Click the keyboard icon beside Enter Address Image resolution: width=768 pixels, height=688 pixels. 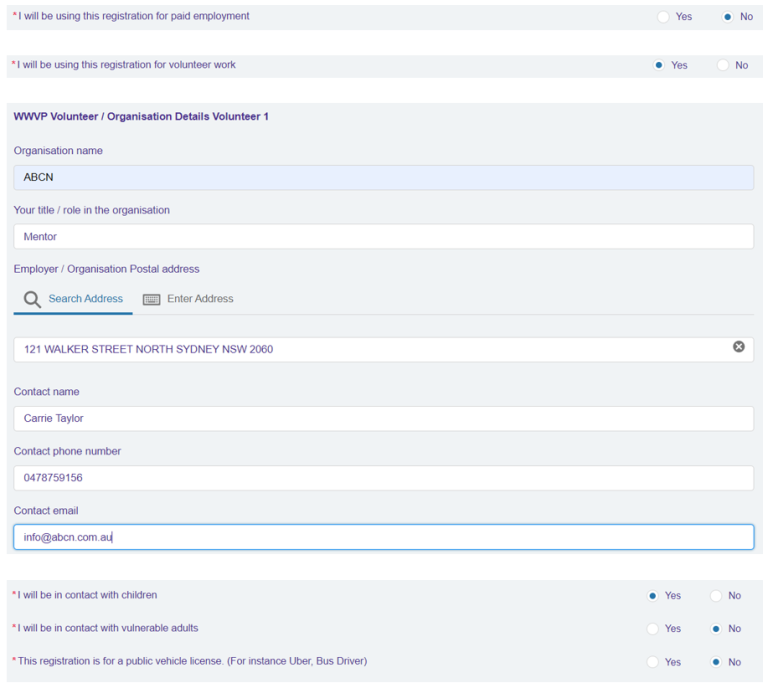pyautogui.click(x=152, y=299)
